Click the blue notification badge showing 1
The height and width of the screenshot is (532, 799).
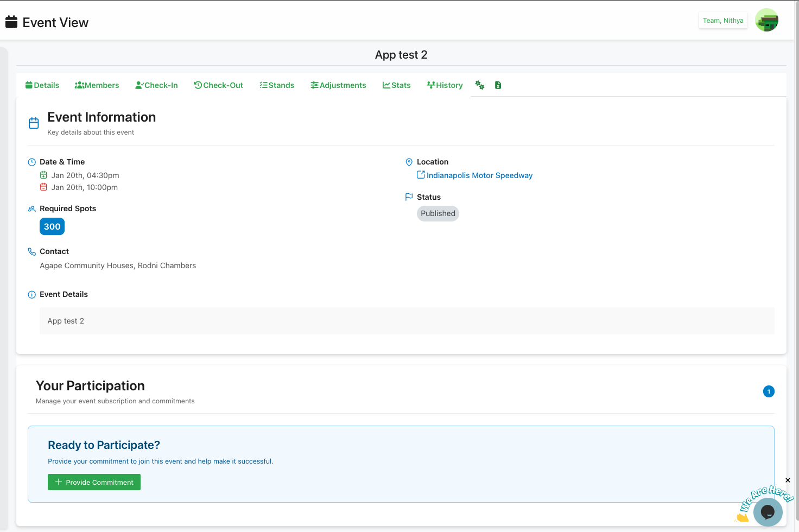pyautogui.click(x=769, y=391)
